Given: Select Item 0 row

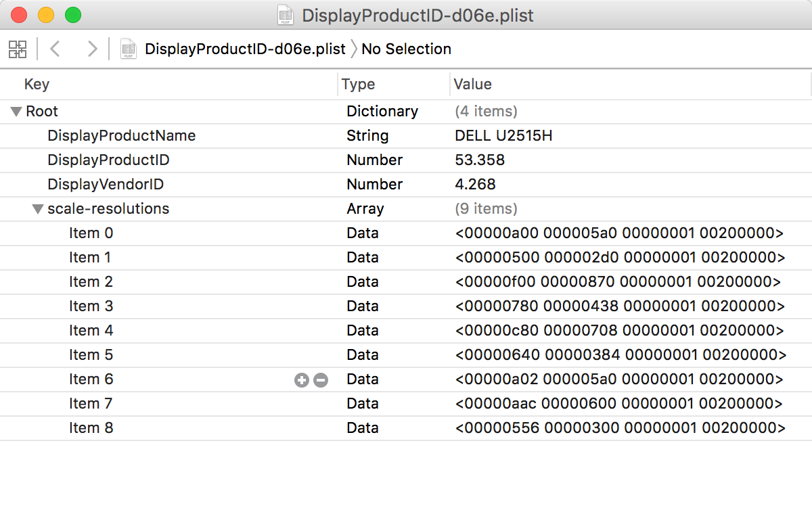Looking at the screenshot, I should tap(406, 233).
